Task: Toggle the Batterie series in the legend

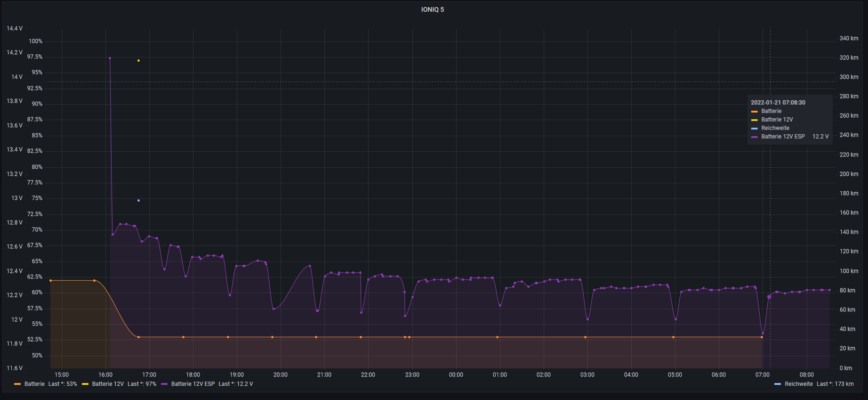Action: tap(34, 384)
